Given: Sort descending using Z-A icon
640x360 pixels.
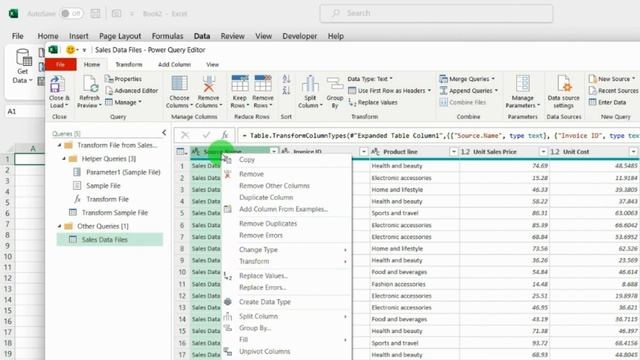Looking at the screenshot, I should (x=286, y=90).
